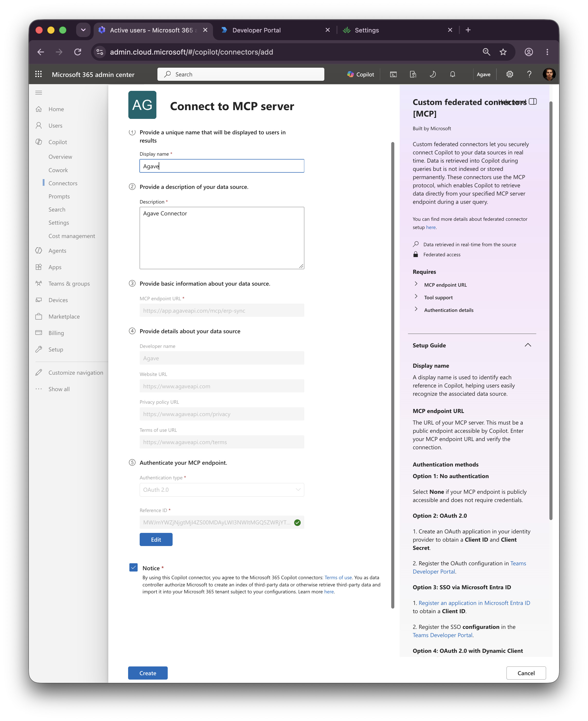Open the notifications bell
588x721 pixels.
click(452, 74)
